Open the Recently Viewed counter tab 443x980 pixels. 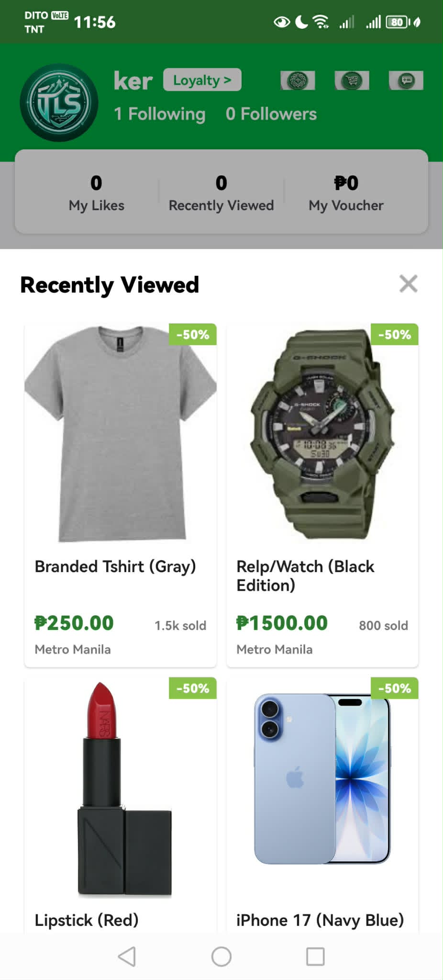(221, 193)
